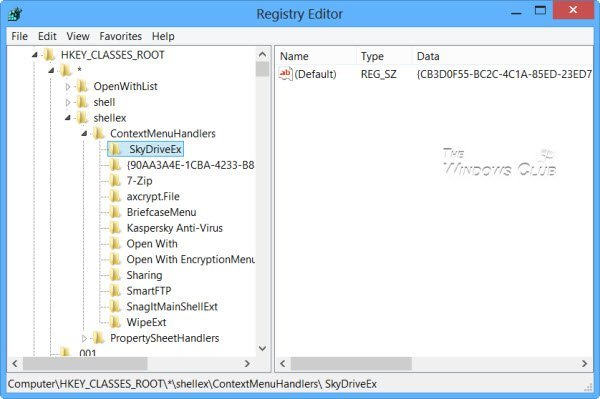The width and height of the screenshot is (600, 399).
Task: Click the HKEY_CLASSES_ROOT folder icon
Action: click(x=49, y=55)
